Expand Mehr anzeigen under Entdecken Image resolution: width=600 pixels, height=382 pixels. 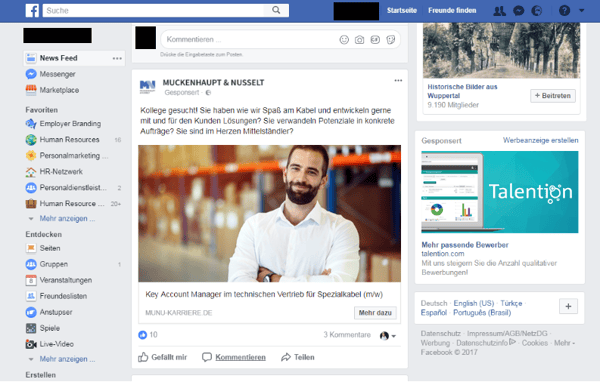click(x=67, y=359)
